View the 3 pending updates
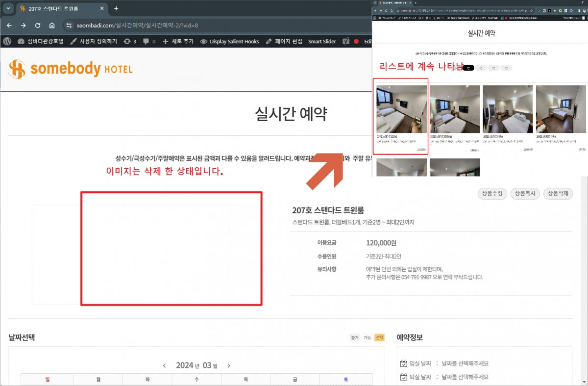 (130, 41)
